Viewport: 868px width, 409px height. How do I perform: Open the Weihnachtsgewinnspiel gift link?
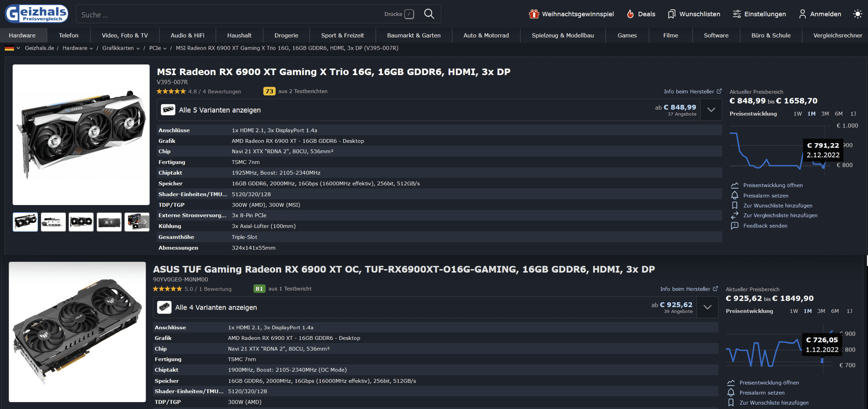pos(571,14)
